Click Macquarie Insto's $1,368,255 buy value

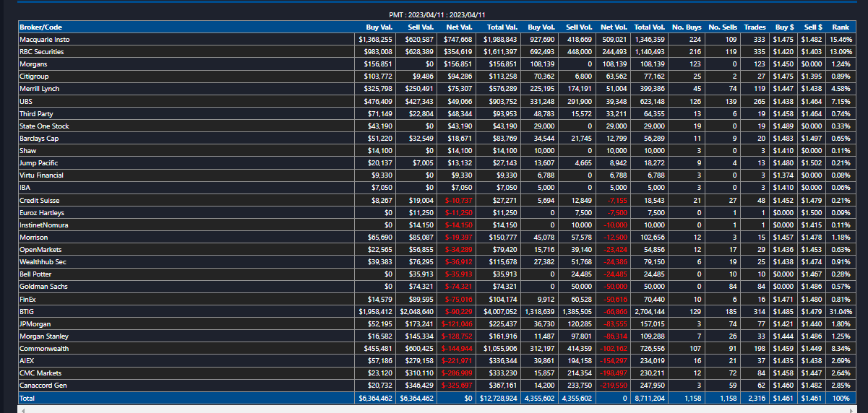click(375, 40)
